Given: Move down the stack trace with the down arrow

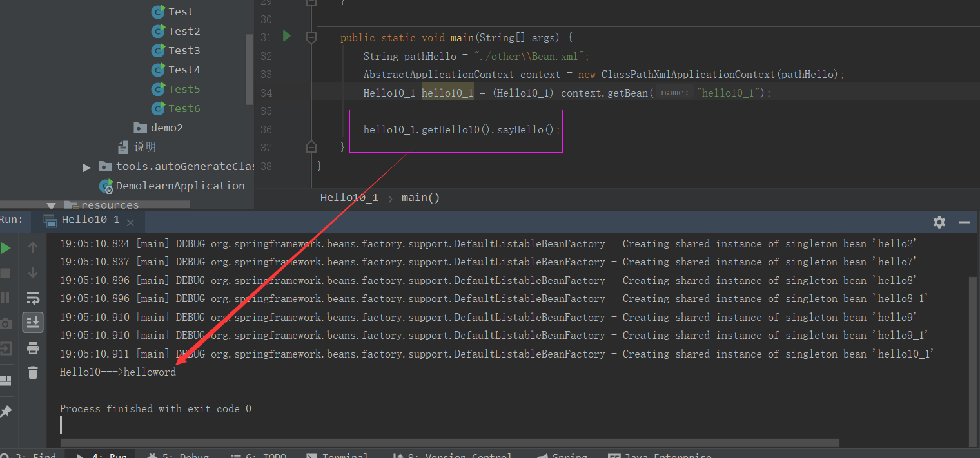Looking at the screenshot, I should (33, 272).
